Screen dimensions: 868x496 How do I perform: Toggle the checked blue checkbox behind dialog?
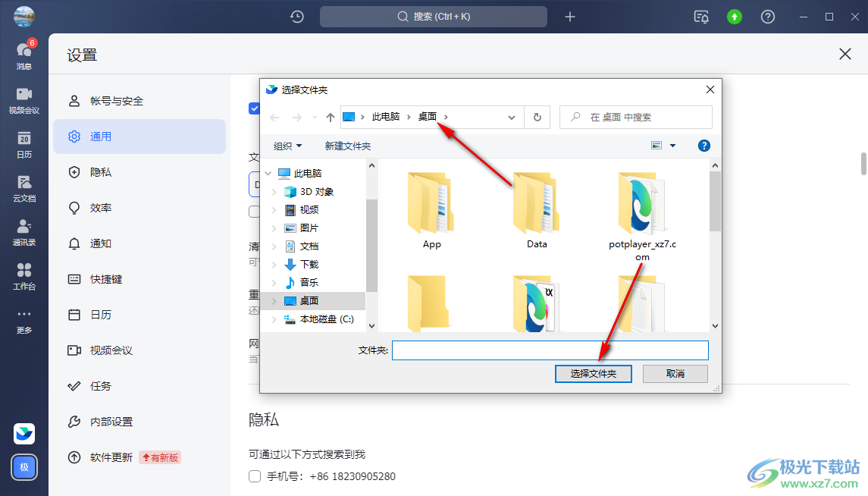(254, 108)
